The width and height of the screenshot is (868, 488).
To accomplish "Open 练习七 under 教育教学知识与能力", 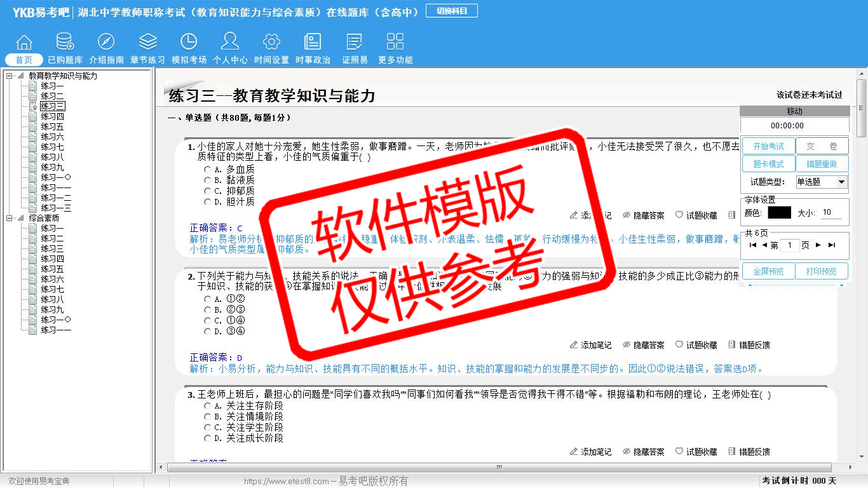I will pos(52,147).
